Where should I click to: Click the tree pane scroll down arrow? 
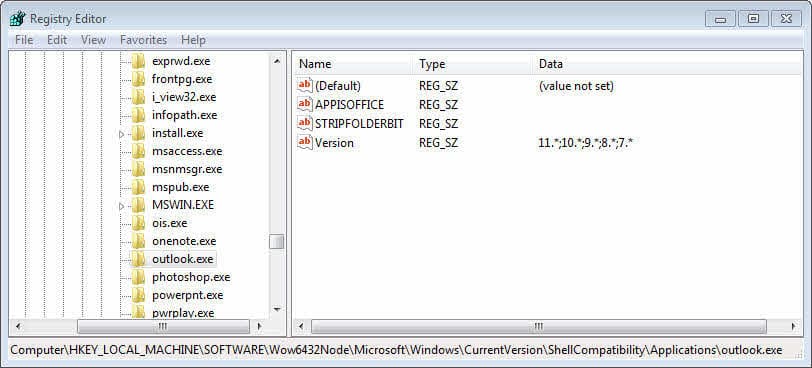click(x=277, y=310)
